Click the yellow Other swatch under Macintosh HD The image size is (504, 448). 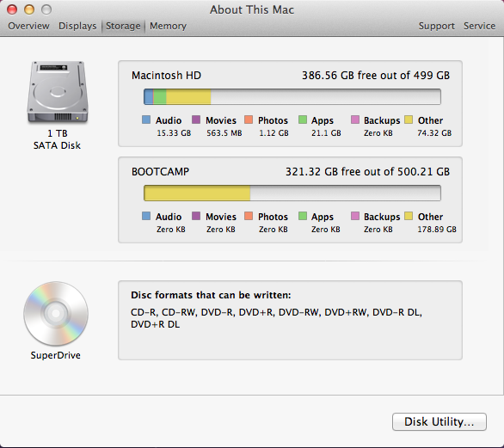coord(409,120)
